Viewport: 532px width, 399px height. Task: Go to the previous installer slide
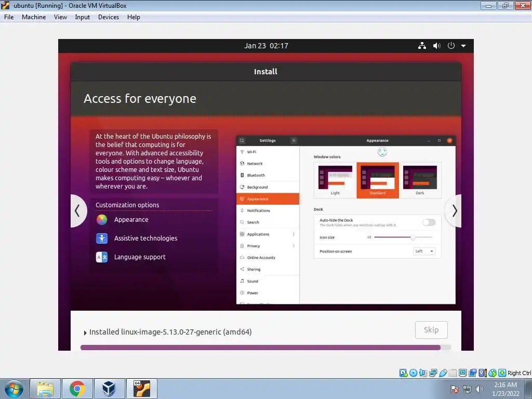tap(78, 211)
